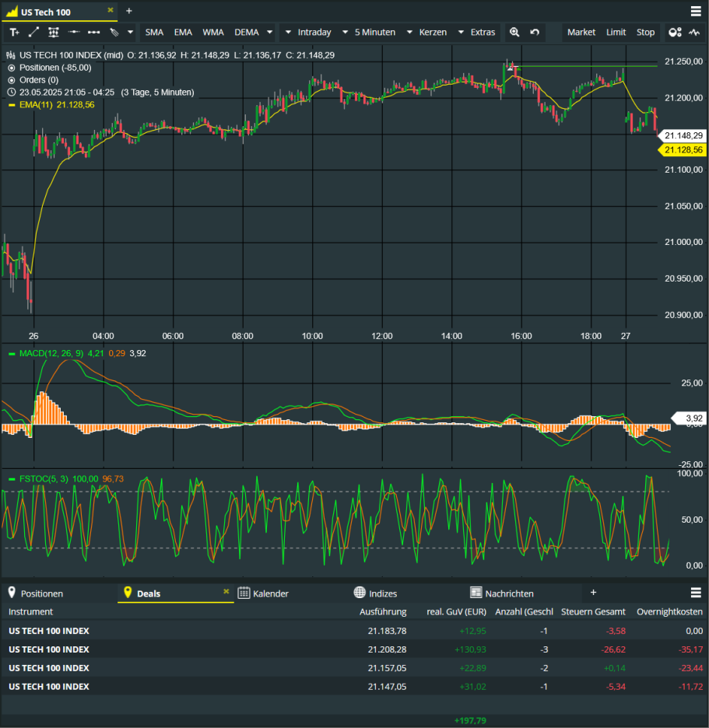Click the Overnightkosten column header

coord(669,611)
